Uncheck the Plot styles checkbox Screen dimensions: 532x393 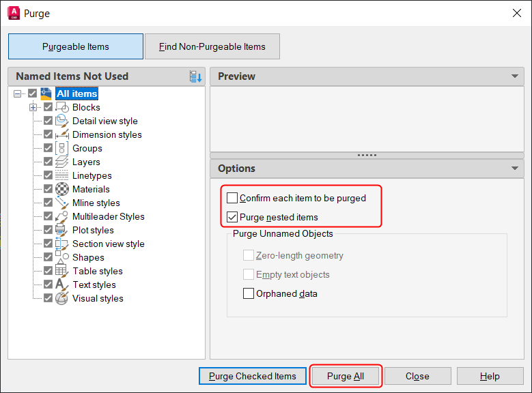pyautogui.click(x=48, y=230)
